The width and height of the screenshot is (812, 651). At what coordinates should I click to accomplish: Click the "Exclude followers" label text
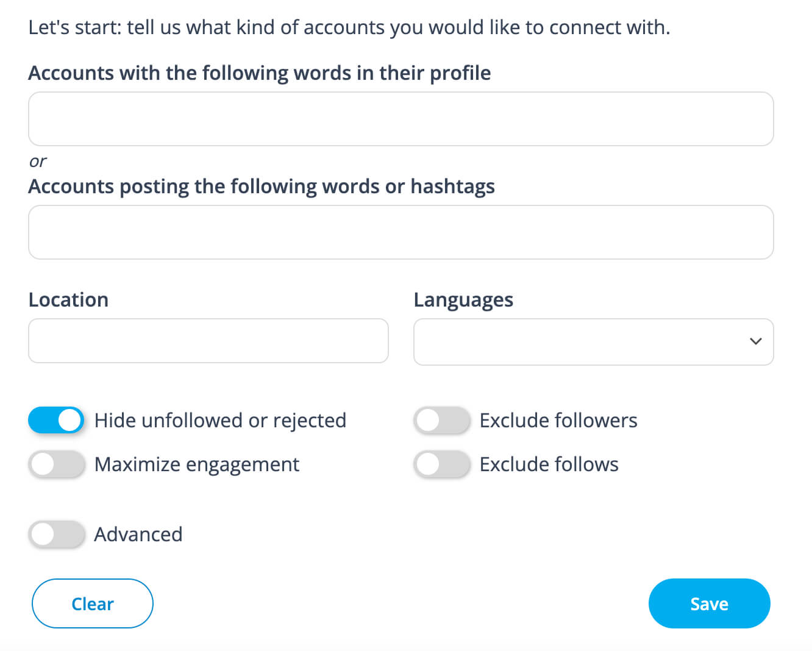click(x=558, y=421)
